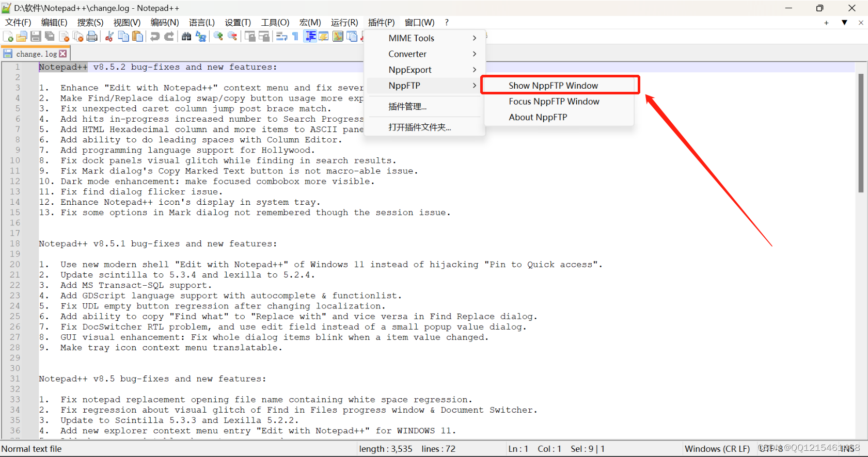Expand the MIME Tools submenu
The image size is (868, 457).
click(x=424, y=38)
